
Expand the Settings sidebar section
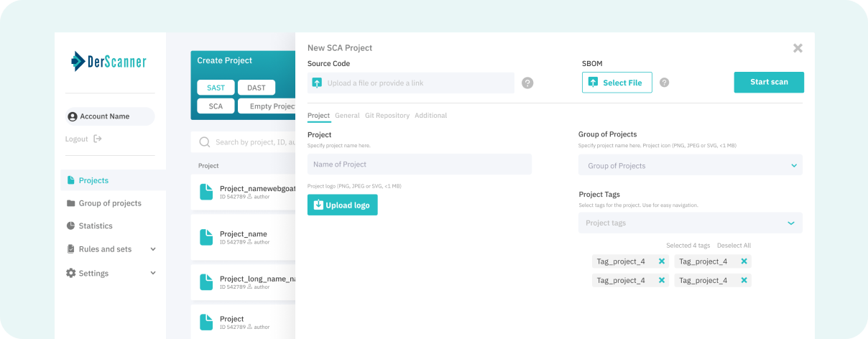pyautogui.click(x=153, y=273)
